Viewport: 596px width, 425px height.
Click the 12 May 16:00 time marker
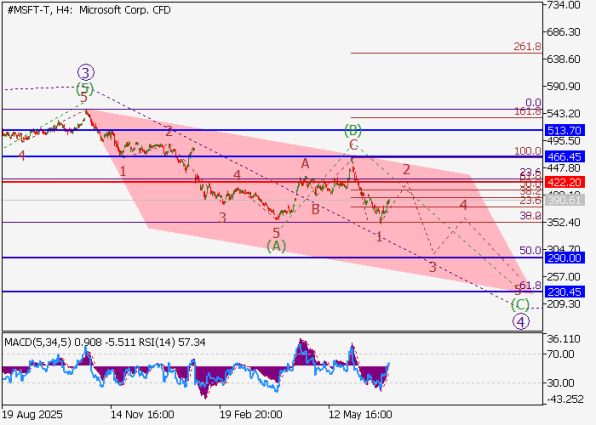[360, 414]
